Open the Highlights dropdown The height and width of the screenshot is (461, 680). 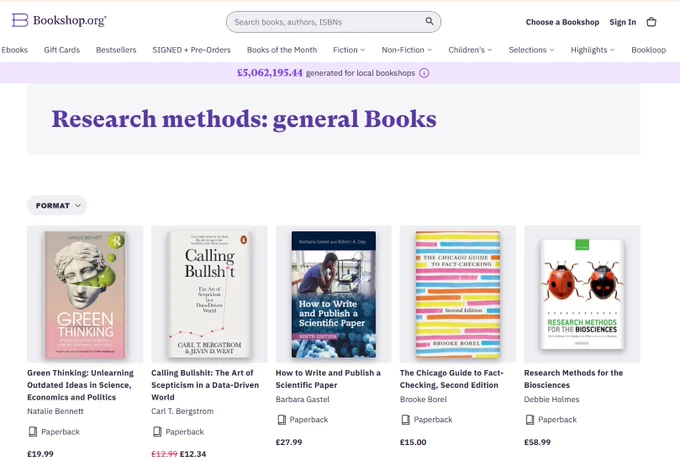[592, 50]
